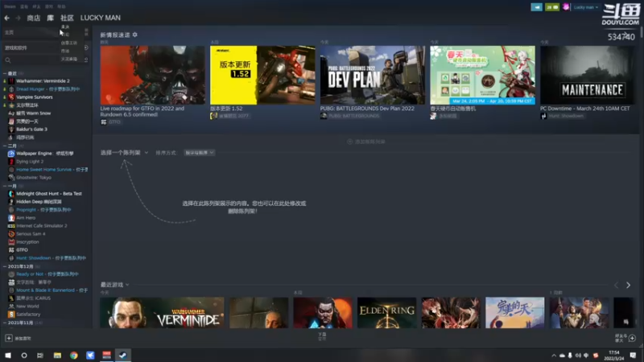This screenshot has width=644, height=362.
Task: Select Hunt: Showdown in game list
Action: click(47, 258)
